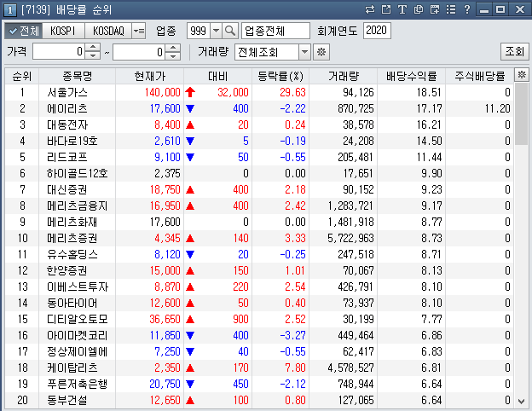Decrease the maximum 가격 stepper down arrow
This screenshot has height=411, width=532.
173,55
